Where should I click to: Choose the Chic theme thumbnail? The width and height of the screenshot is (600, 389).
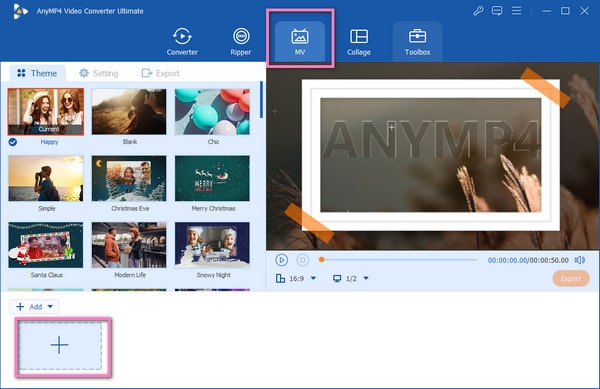click(x=212, y=112)
